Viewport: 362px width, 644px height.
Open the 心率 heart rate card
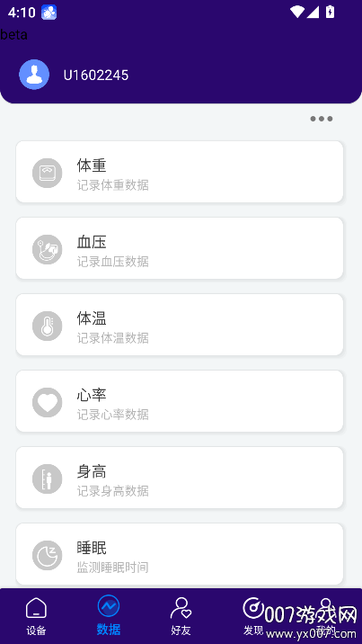[x=180, y=401]
